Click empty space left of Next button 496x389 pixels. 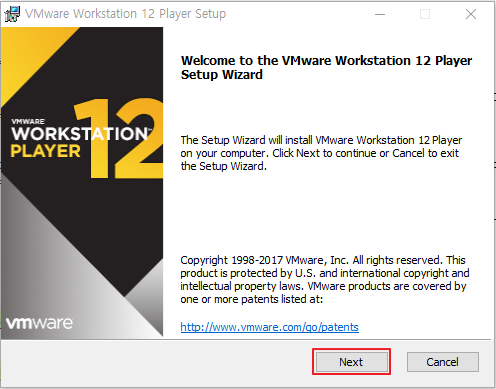[x=157, y=362]
